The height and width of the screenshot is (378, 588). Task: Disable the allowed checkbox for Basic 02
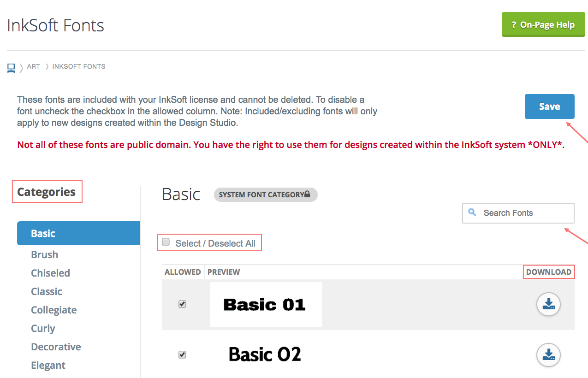182,354
